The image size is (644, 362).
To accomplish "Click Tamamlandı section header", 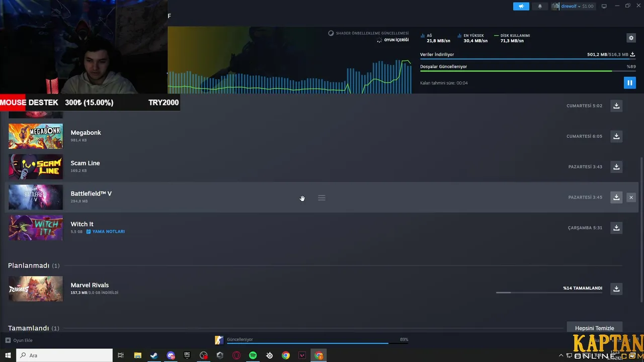I will [34, 328].
